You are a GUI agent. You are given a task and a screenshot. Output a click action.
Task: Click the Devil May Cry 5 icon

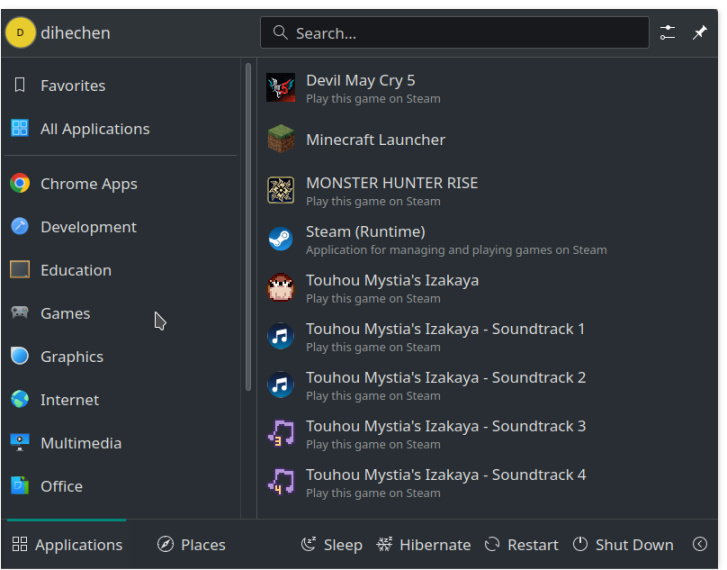[x=281, y=88]
